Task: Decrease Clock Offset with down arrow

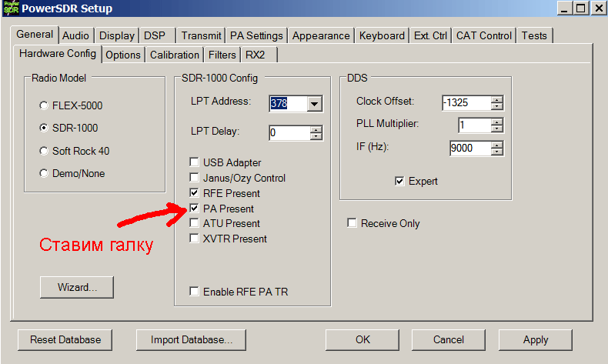Action: [x=497, y=107]
